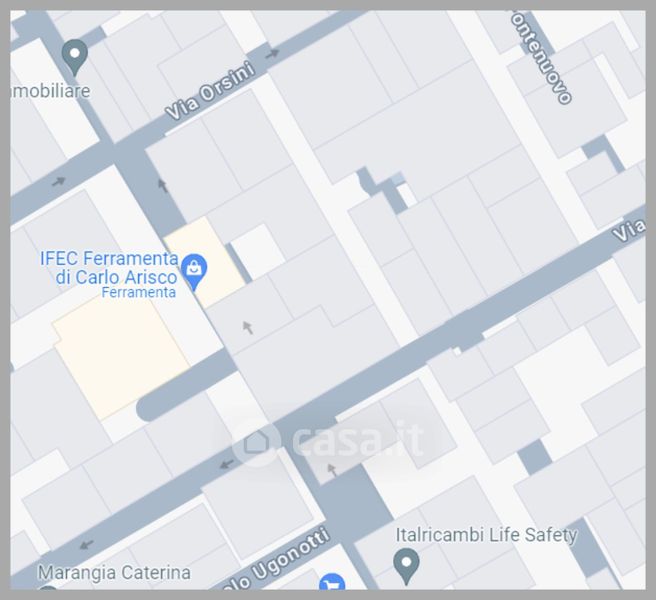Click the Marangia Caterina place name
The height and width of the screenshot is (600, 656).
[114, 572]
